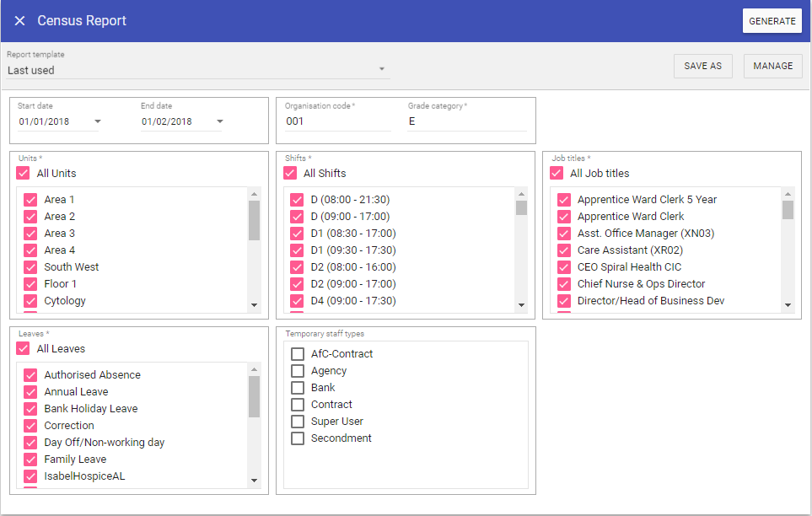Open the Manage templates button

(772, 66)
